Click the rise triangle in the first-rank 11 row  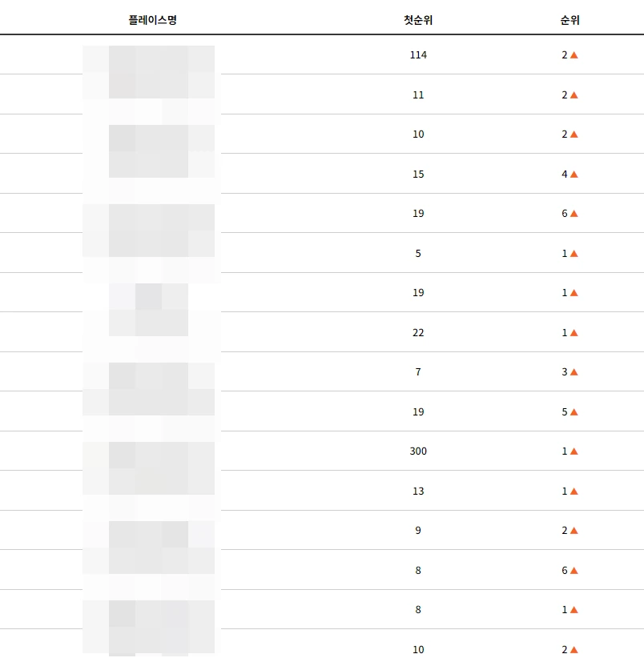[x=574, y=95]
